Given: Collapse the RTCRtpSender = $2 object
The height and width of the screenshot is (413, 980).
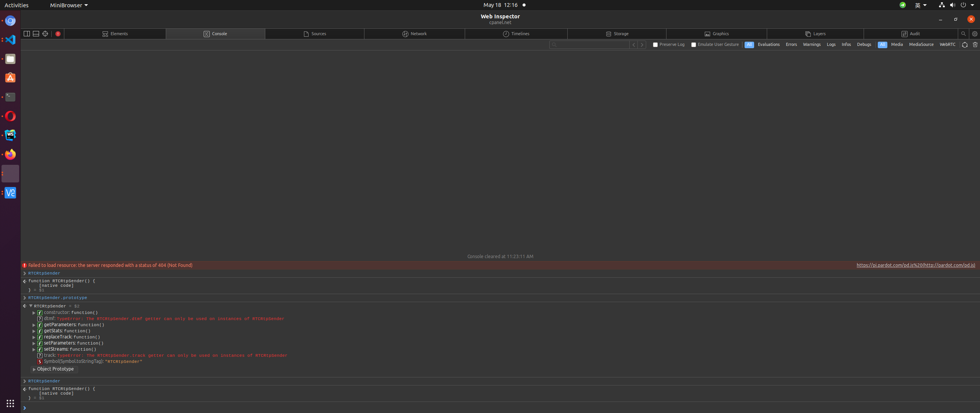Looking at the screenshot, I should point(30,306).
